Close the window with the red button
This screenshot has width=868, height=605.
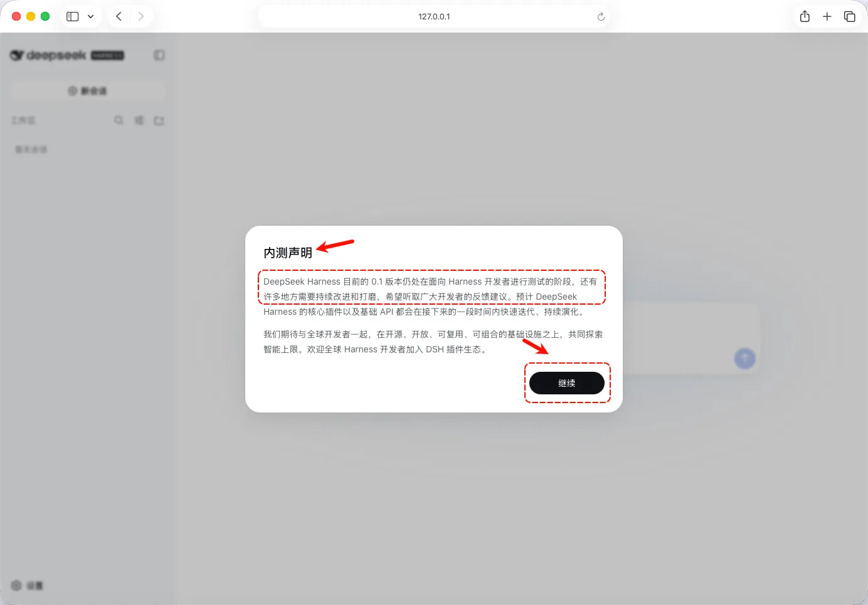tap(16, 16)
